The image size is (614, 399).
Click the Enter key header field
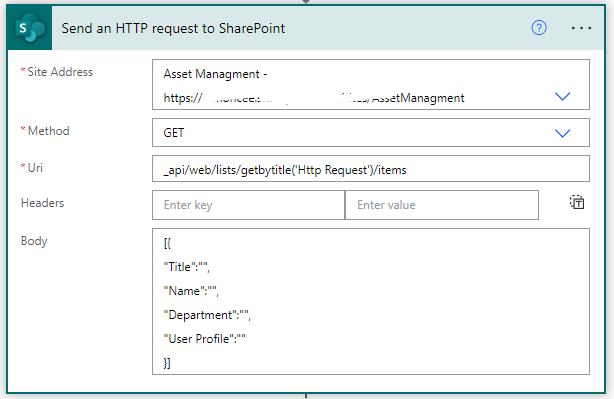pyautogui.click(x=248, y=205)
